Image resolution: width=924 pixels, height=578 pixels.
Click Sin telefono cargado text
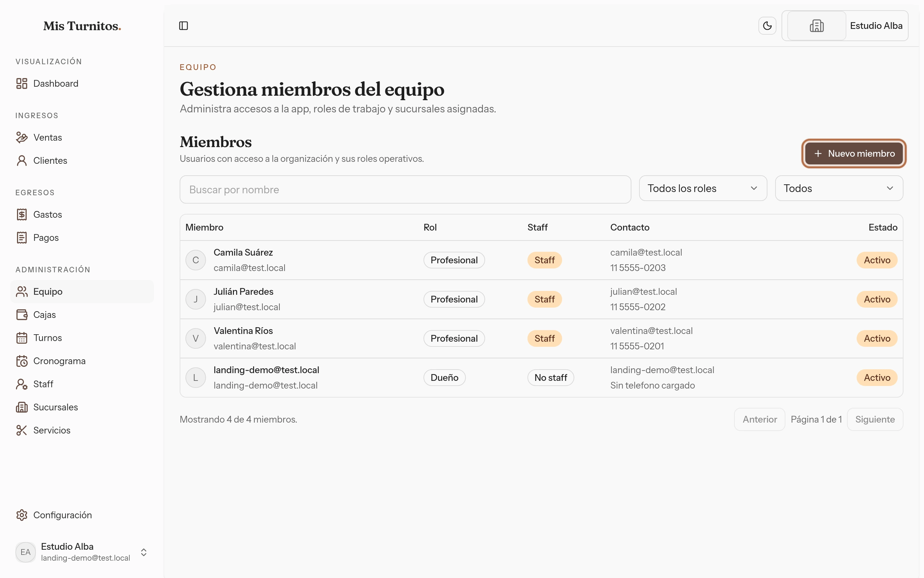[653, 385]
